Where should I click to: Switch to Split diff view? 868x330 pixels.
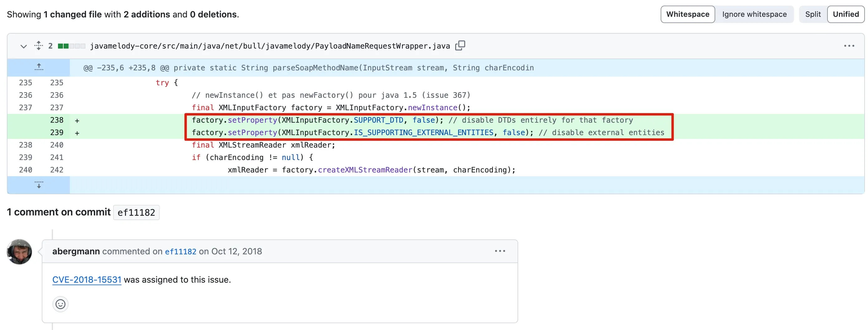813,14
